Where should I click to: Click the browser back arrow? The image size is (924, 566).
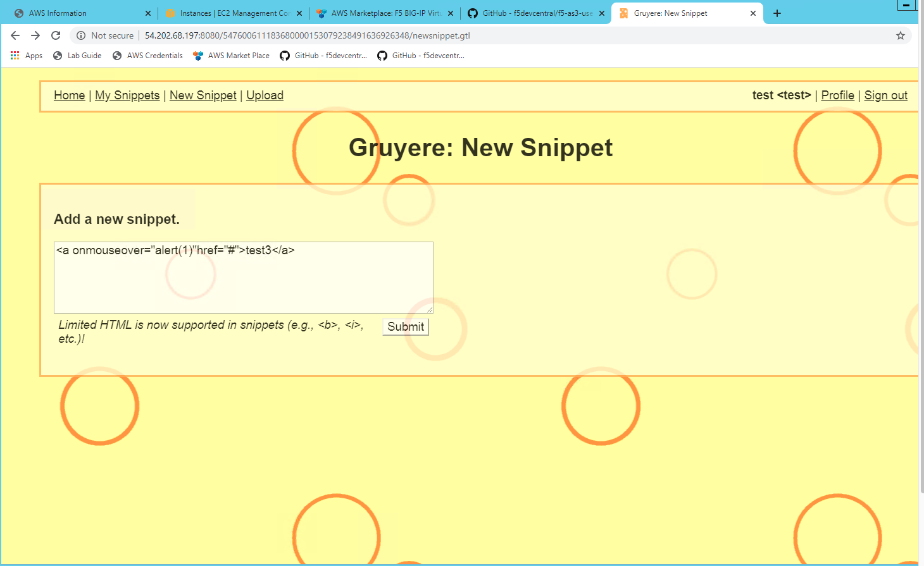point(15,35)
